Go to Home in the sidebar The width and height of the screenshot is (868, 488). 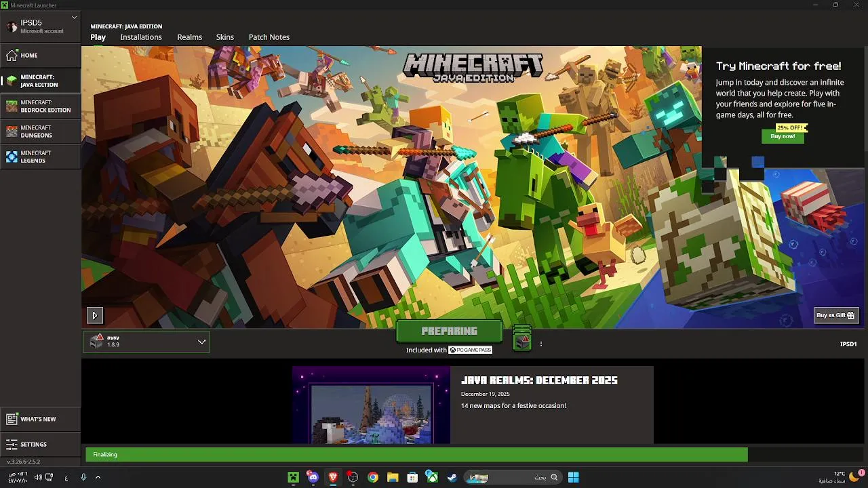point(41,56)
